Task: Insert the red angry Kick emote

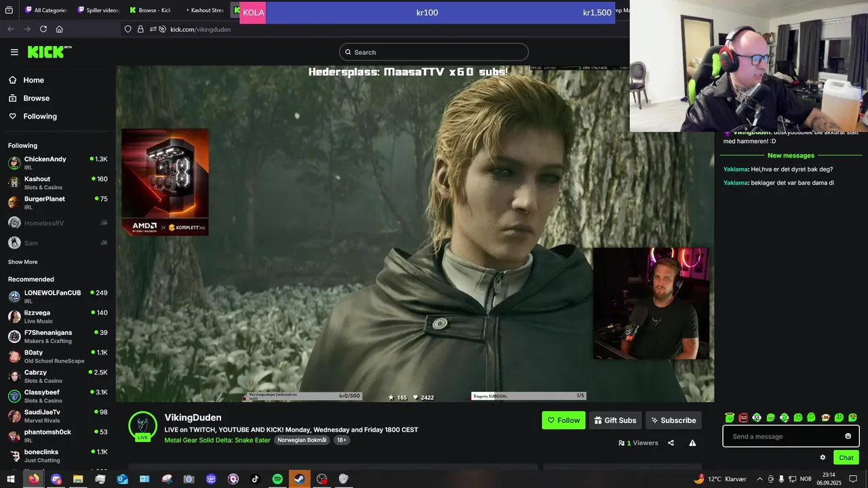Action: coord(743,418)
